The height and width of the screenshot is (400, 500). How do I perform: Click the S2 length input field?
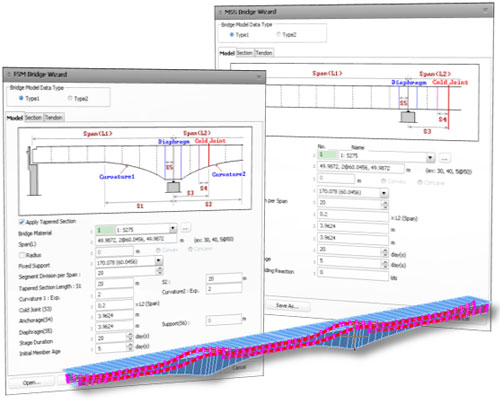pyautogui.click(x=224, y=278)
